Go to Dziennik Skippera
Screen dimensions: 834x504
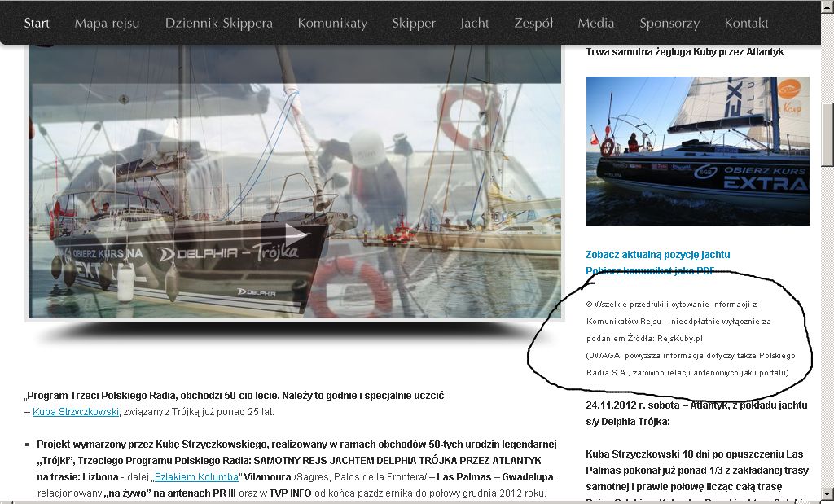tap(218, 23)
